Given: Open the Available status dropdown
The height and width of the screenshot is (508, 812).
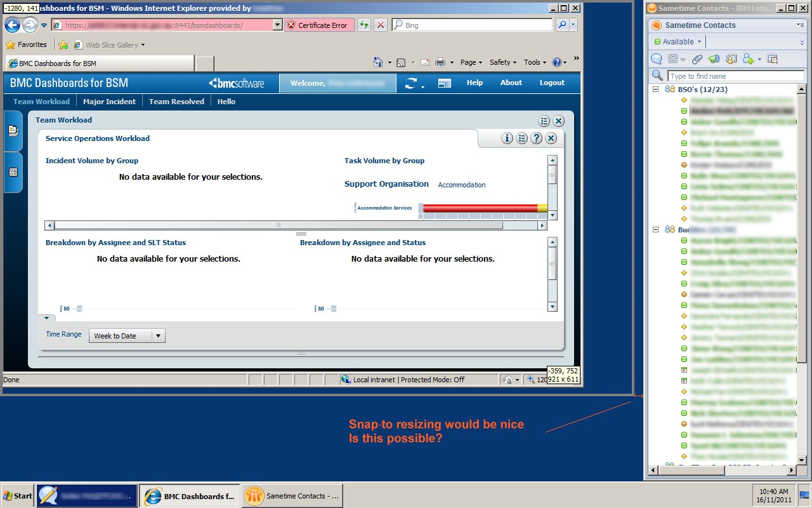Looking at the screenshot, I should pyautogui.click(x=678, y=42).
